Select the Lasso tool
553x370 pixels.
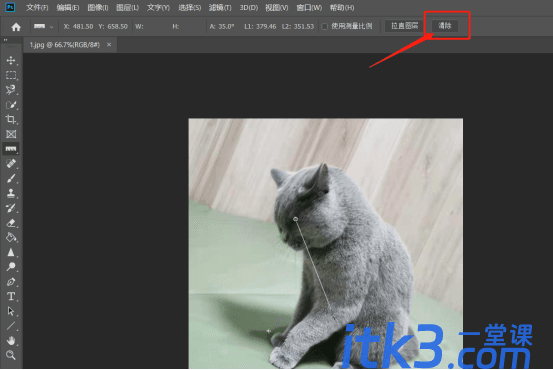[11, 90]
